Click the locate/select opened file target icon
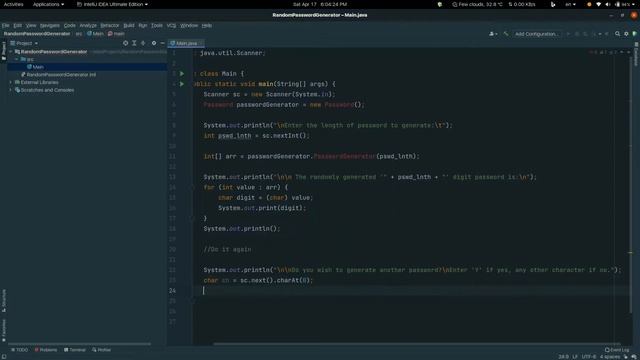Image resolution: width=640 pixels, height=360 pixels. (125, 43)
